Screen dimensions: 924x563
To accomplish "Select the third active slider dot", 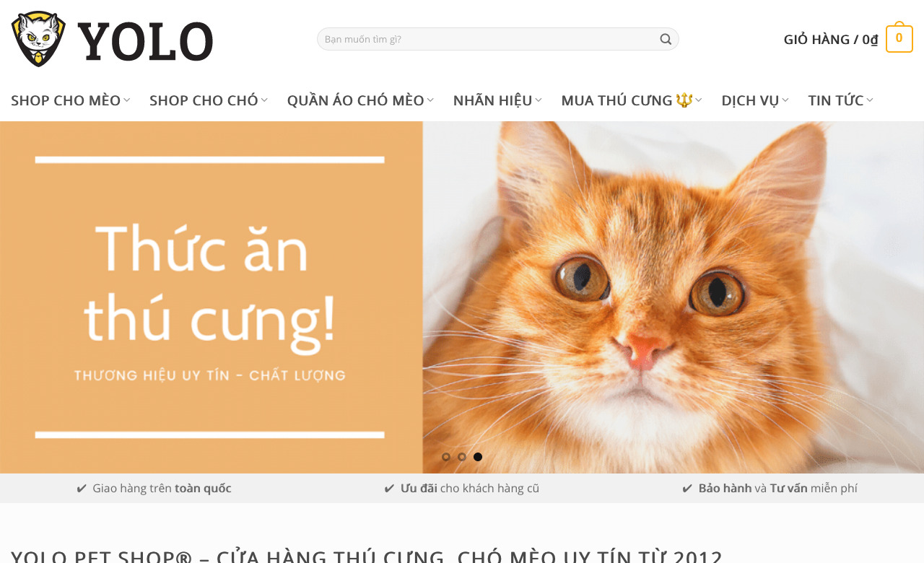I will tap(478, 457).
